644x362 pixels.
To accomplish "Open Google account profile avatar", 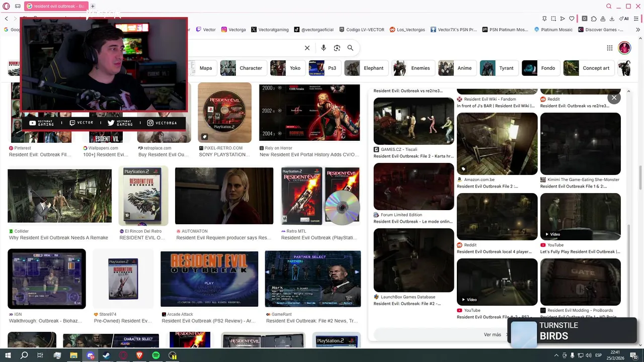I will point(624,48).
